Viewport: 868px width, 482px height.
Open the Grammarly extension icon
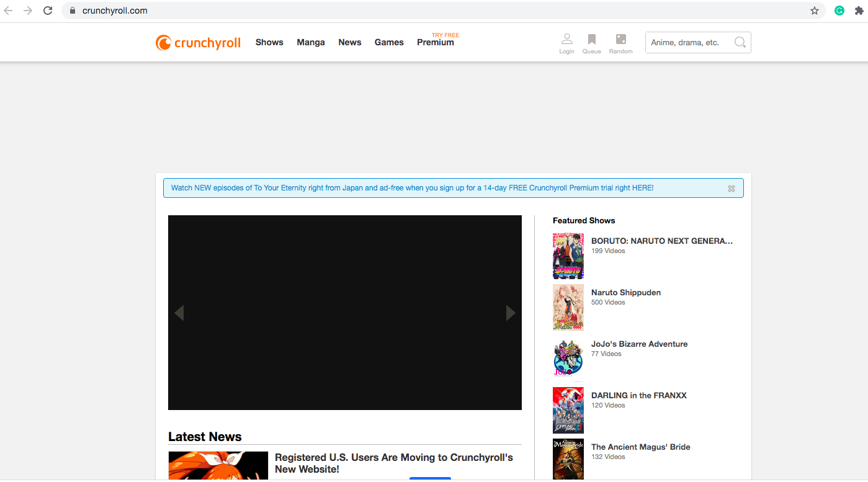coord(839,11)
